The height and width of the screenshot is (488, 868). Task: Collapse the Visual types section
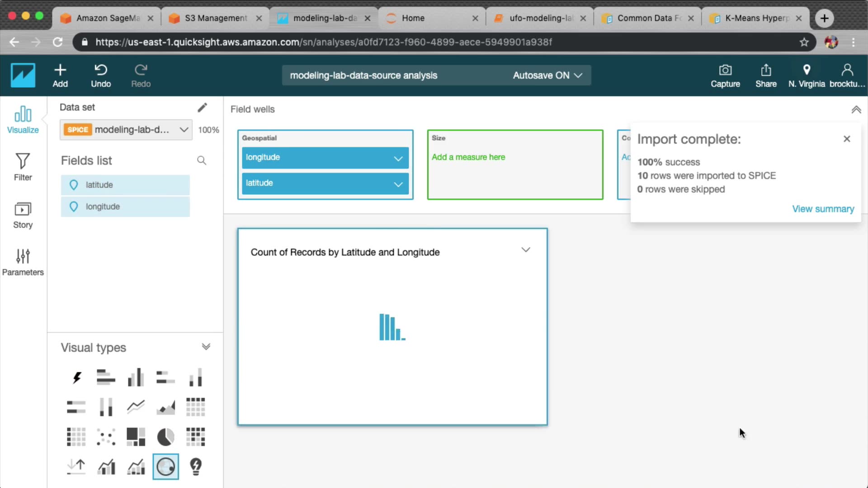coord(206,347)
